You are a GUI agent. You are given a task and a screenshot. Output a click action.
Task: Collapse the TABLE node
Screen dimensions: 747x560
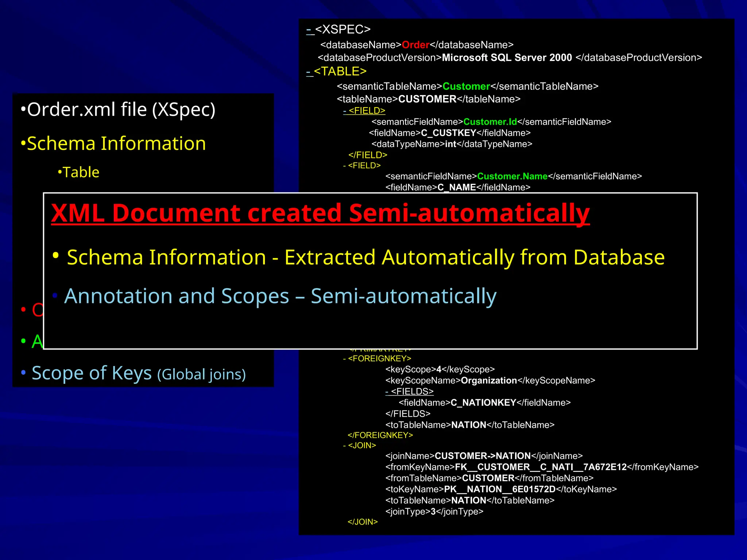[x=309, y=71]
